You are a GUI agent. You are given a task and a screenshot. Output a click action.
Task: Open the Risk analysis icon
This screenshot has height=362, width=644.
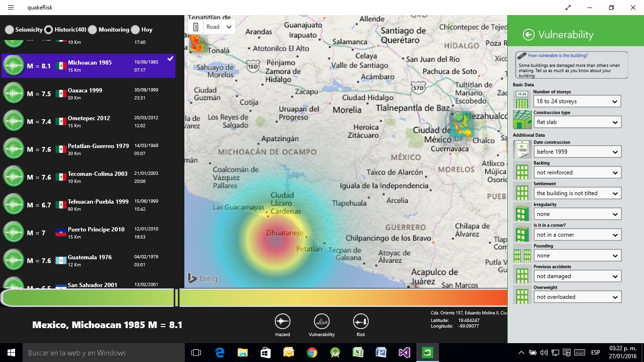point(361,321)
